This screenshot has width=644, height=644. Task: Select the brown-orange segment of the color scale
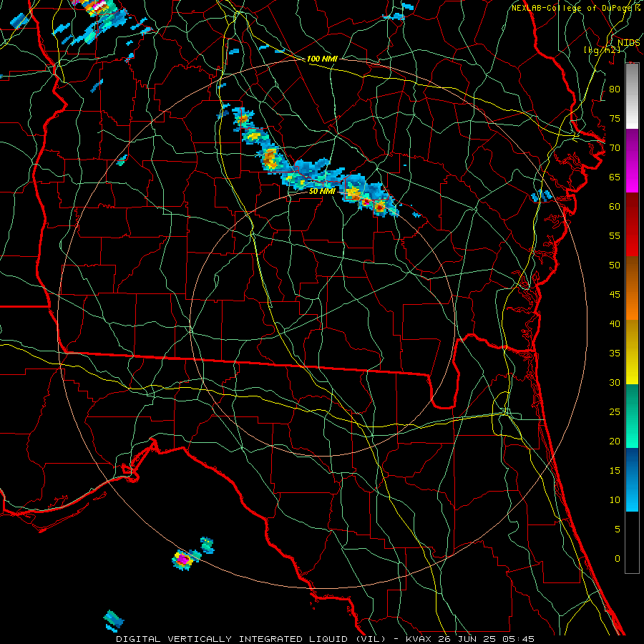tap(632, 288)
